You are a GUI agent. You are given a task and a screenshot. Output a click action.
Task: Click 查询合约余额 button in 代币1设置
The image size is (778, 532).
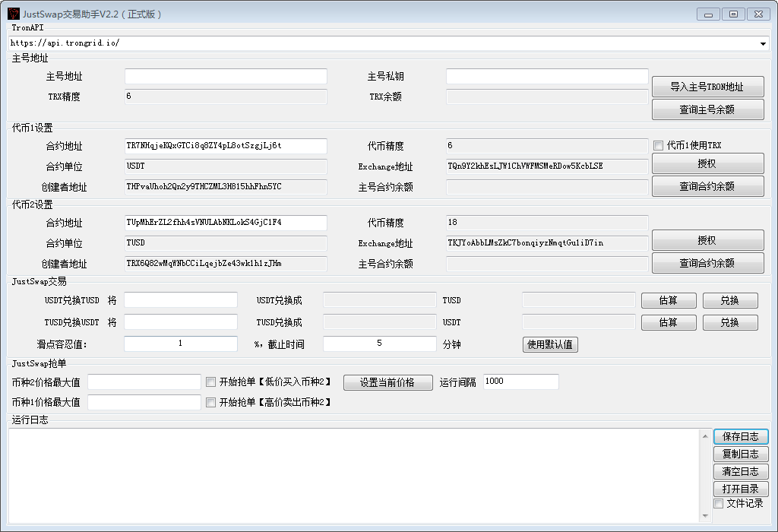click(707, 187)
